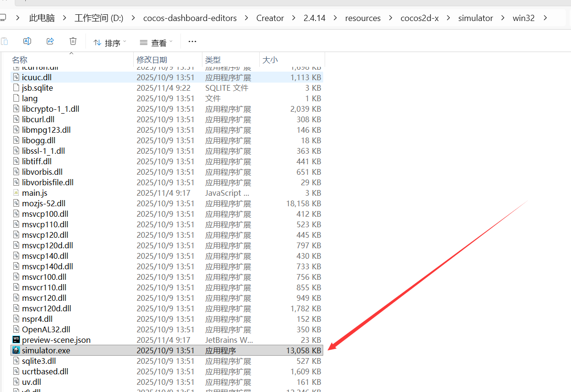The width and height of the screenshot is (571, 392).
Task: Click the dll icon beside libtiff.dll
Action: coord(16,161)
